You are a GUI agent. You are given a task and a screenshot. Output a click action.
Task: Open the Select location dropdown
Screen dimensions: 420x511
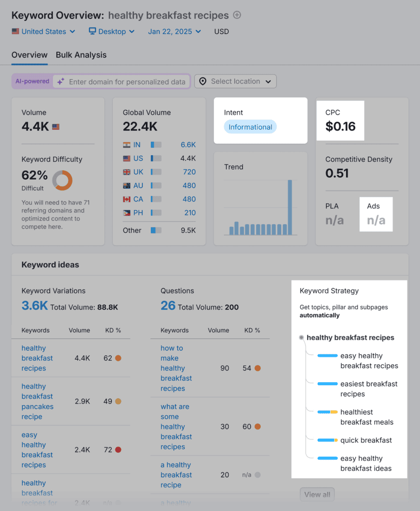click(235, 81)
